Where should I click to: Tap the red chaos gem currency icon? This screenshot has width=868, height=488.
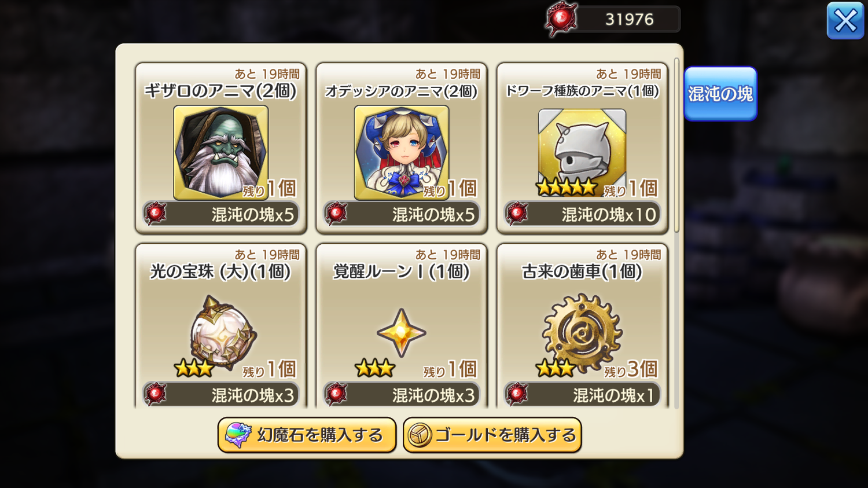[x=561, y=19]
